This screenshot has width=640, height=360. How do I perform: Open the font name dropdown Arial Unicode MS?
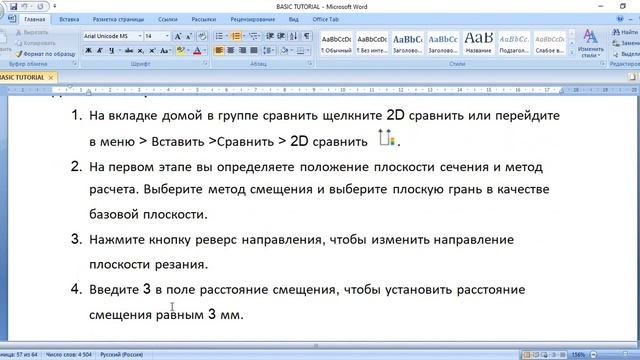(x=140, y=36)
